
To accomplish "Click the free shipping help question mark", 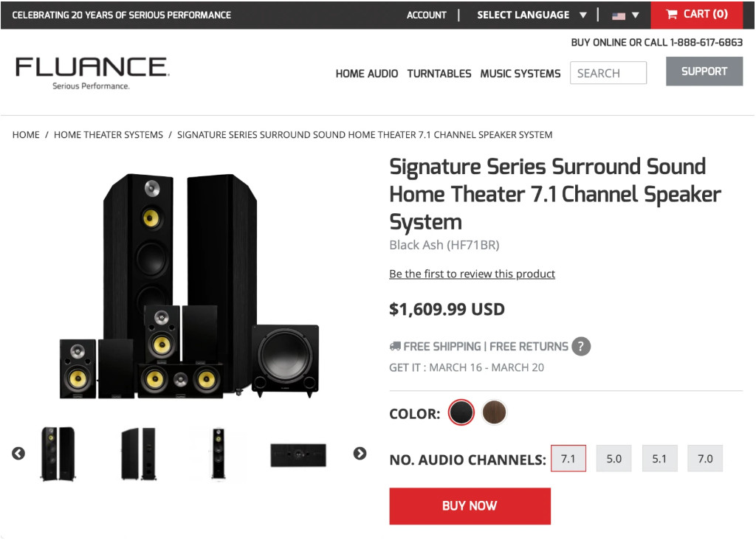I will 581,346.
